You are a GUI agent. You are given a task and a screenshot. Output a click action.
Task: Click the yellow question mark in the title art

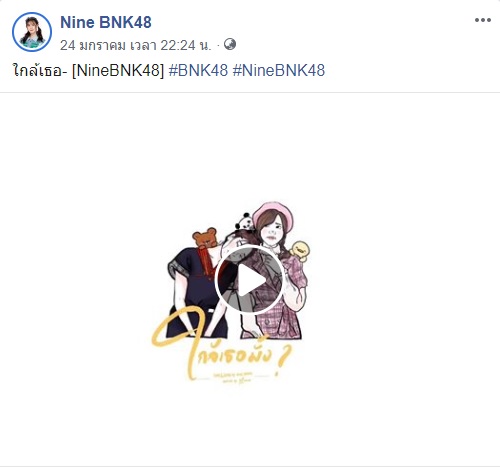pyautogui.click(x=285, y=358)
